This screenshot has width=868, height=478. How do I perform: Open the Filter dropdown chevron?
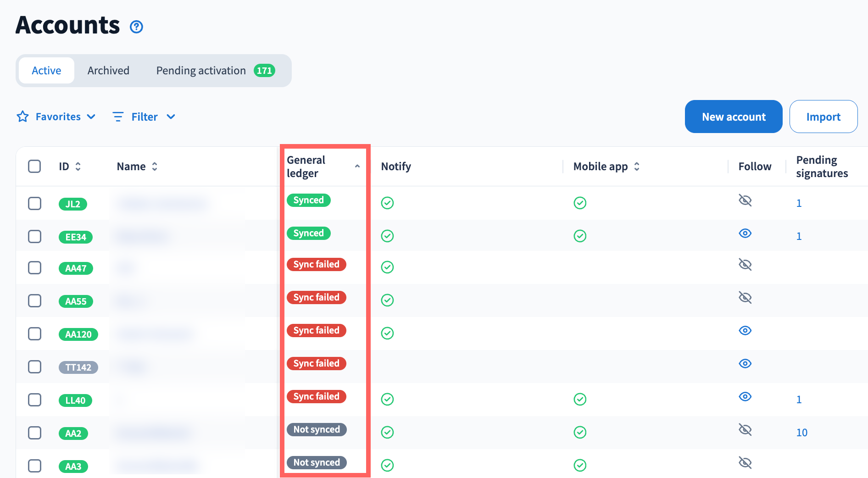171,117
